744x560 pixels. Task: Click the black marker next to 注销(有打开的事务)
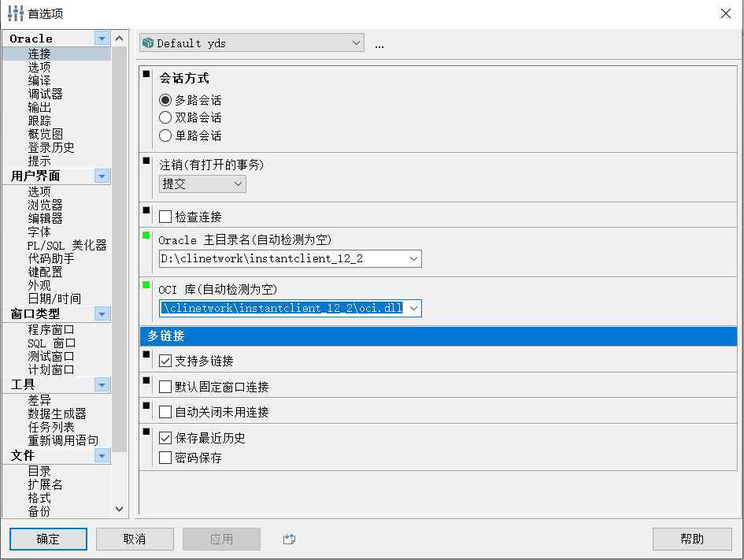click(146, 161)
